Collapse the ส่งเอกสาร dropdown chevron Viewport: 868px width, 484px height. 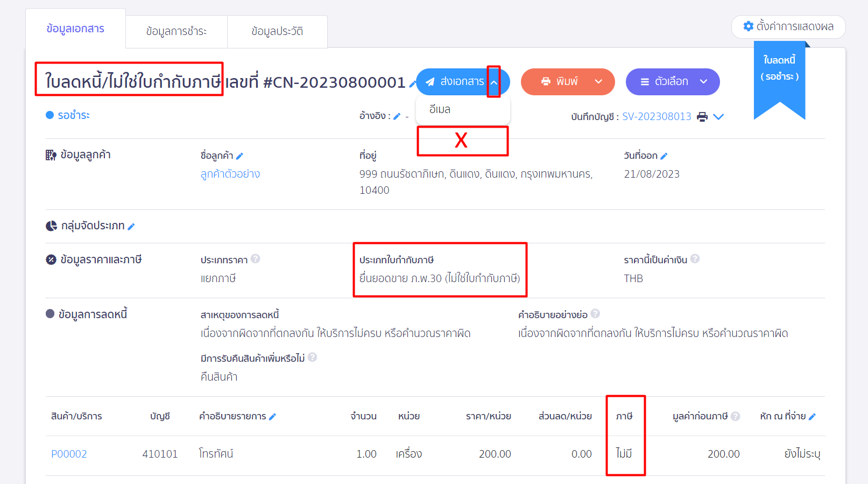(x=494, y=82)
